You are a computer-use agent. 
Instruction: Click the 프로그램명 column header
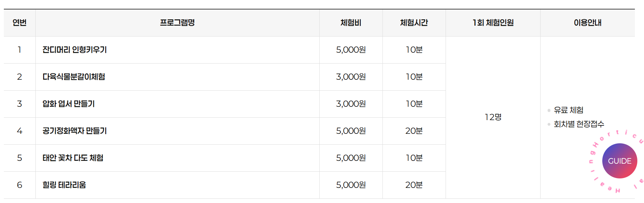pos(177,23)
